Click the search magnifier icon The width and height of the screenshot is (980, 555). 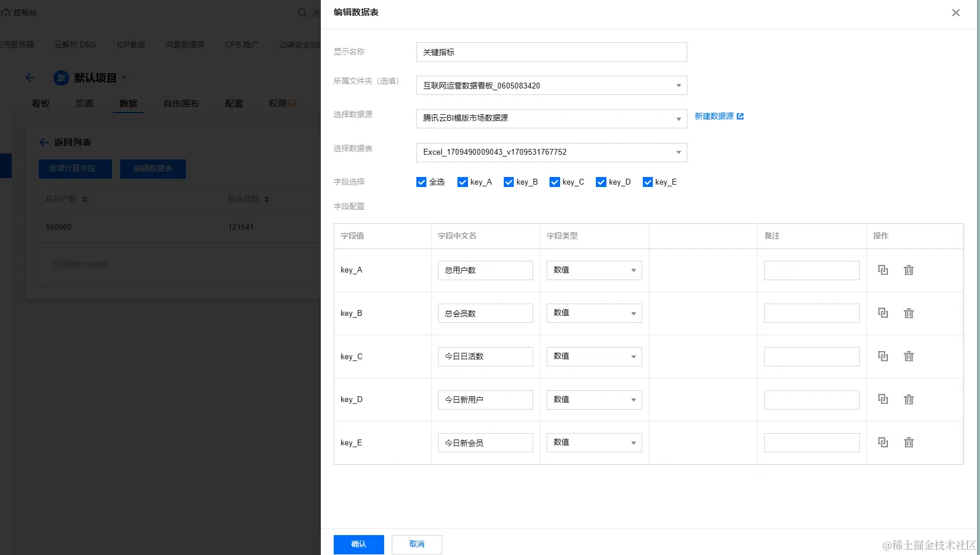coord(303,12)
